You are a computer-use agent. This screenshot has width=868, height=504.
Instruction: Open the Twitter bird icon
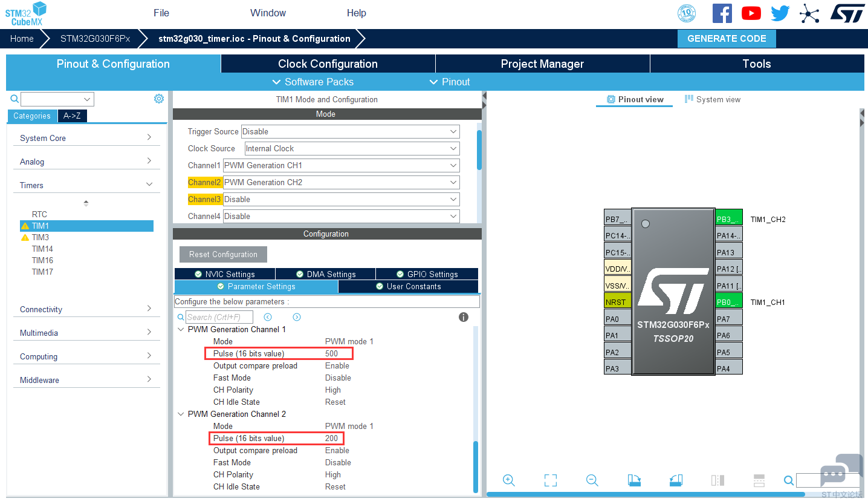tap(780, 13)
